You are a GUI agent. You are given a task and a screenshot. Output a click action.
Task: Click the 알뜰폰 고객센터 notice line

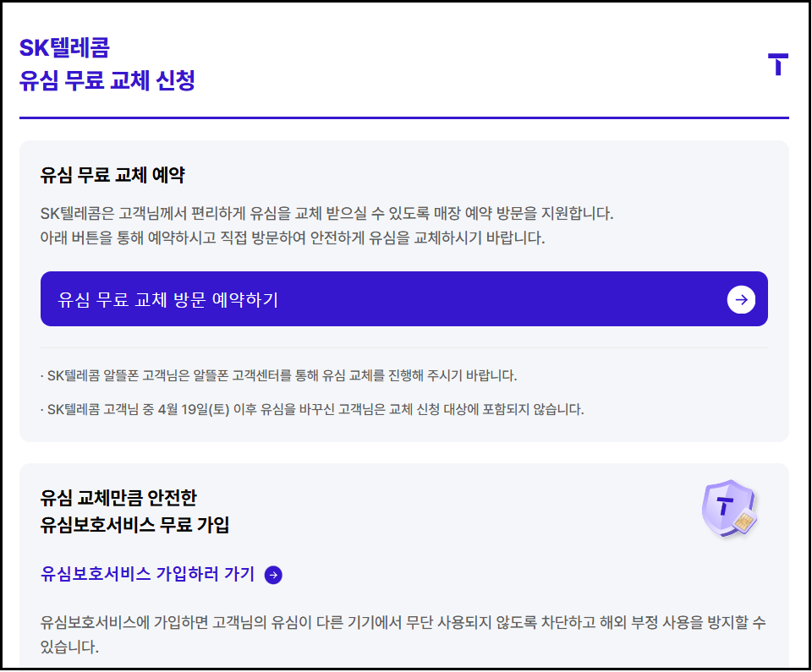pos(278,375)
